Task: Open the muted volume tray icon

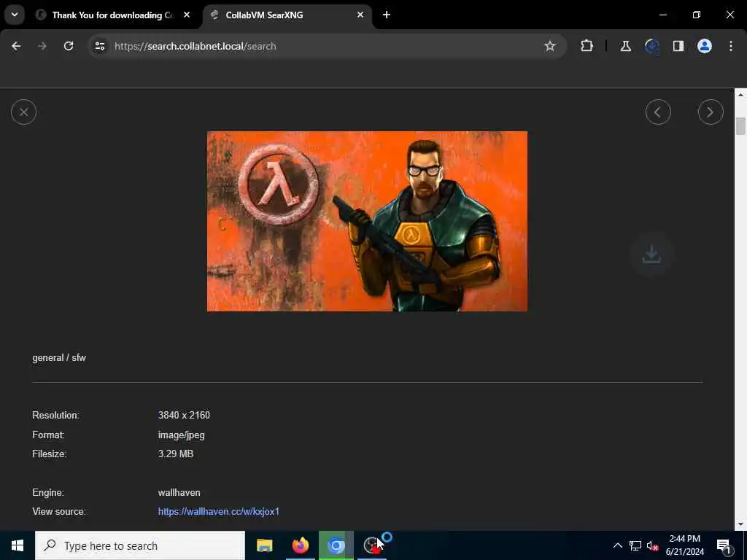Action: coord(653,545)
